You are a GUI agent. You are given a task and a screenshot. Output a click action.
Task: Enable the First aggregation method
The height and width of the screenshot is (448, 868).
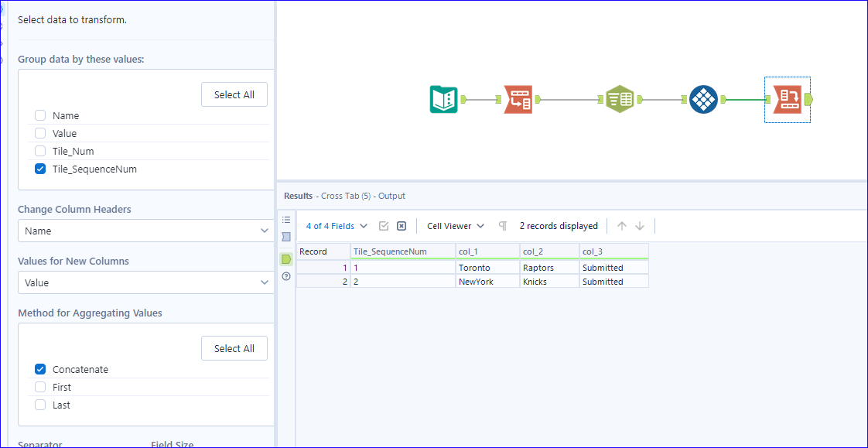(39, 387)
